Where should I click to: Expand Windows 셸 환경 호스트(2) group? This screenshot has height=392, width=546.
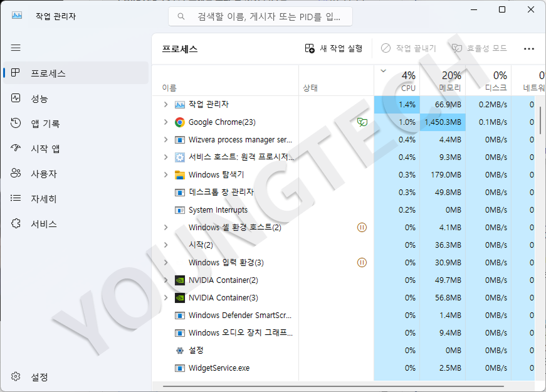(165, 227)
